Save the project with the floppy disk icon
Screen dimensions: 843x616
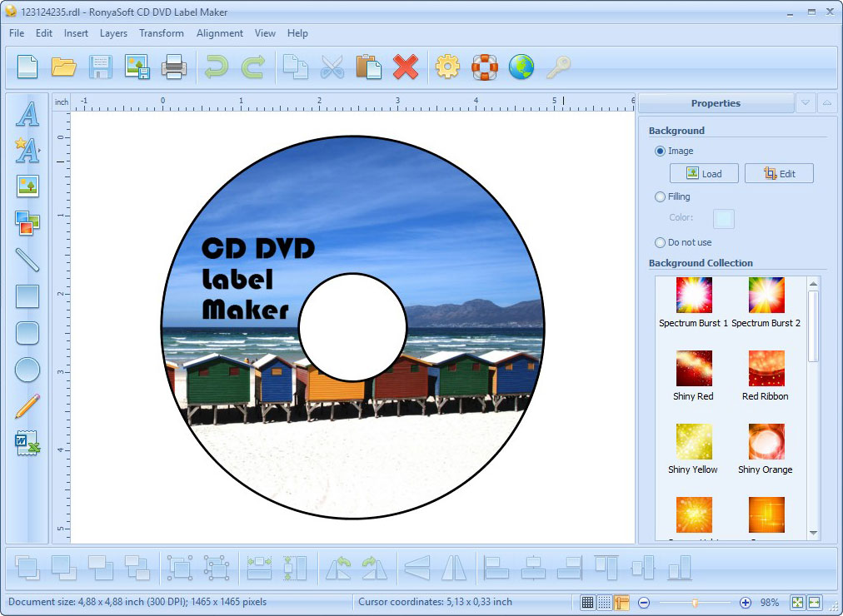pos(101,67)
